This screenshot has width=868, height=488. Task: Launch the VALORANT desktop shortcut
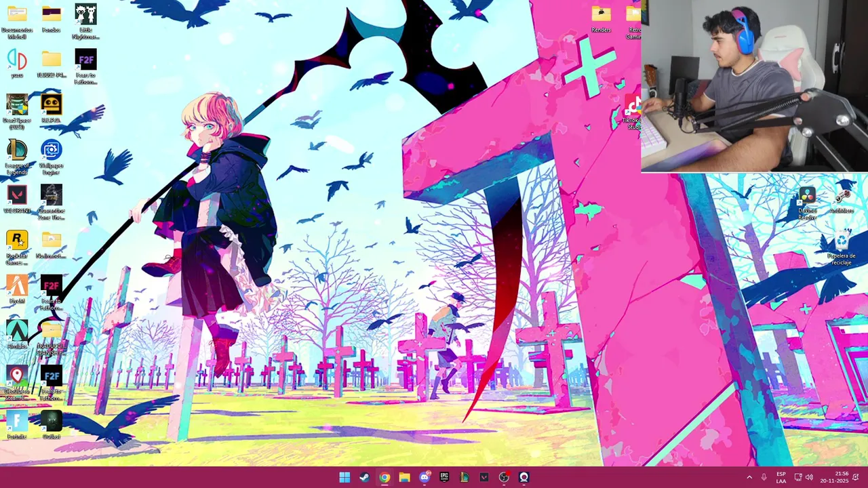pos(17,199)
